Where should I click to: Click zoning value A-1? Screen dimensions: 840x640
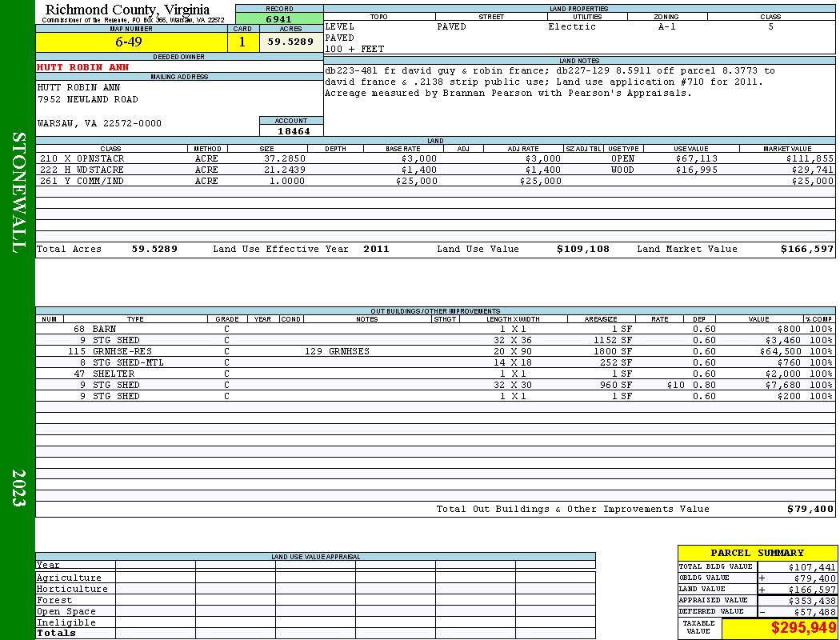[x=667, y=26]
